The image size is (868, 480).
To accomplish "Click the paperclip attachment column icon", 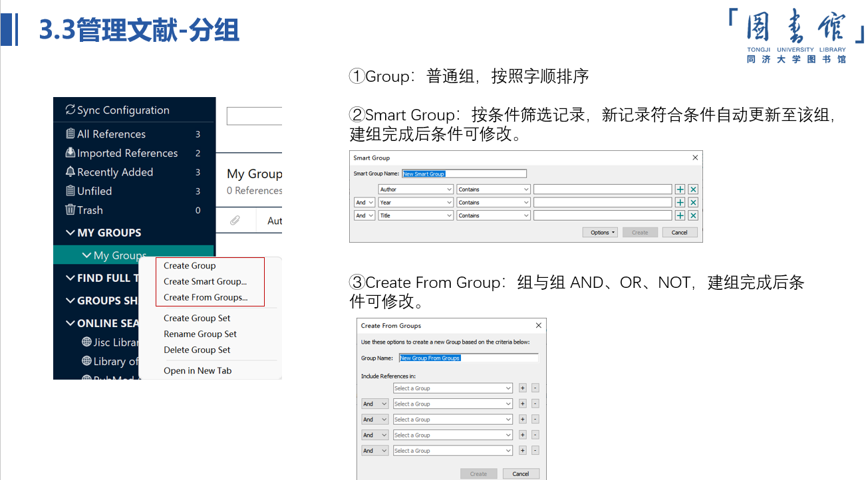I will point(235,221).
